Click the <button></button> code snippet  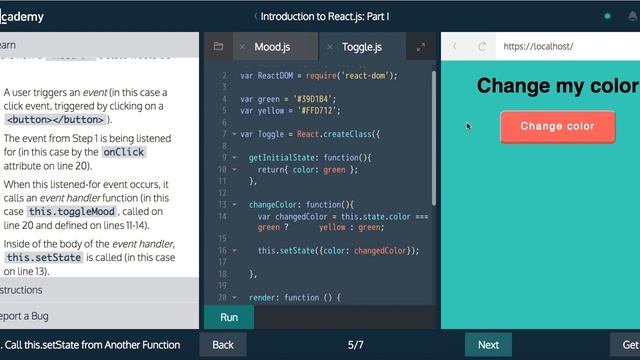pos(56,120)
